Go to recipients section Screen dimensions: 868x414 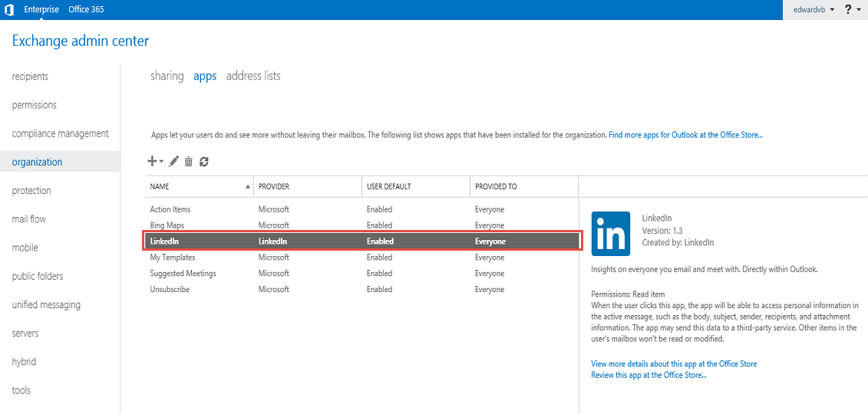click(x=30, y=76)
